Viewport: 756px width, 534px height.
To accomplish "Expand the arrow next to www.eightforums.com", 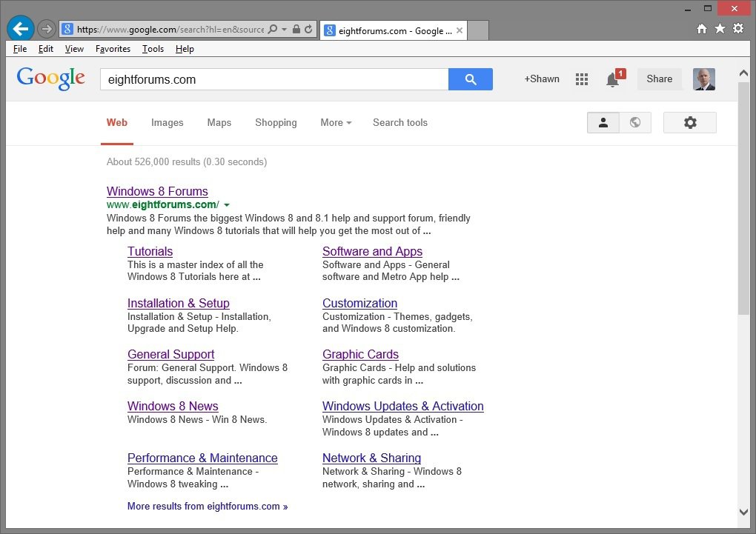I will click(x=227, y=205).
